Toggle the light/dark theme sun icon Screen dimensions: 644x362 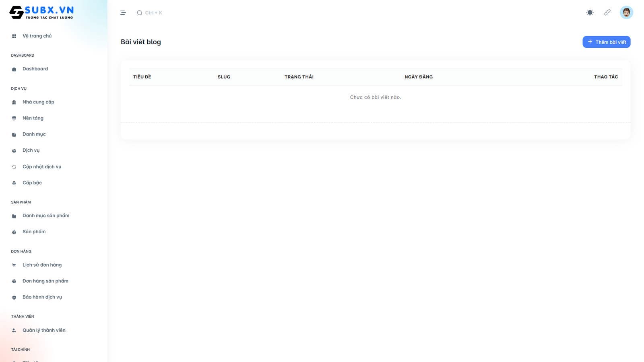590,12
